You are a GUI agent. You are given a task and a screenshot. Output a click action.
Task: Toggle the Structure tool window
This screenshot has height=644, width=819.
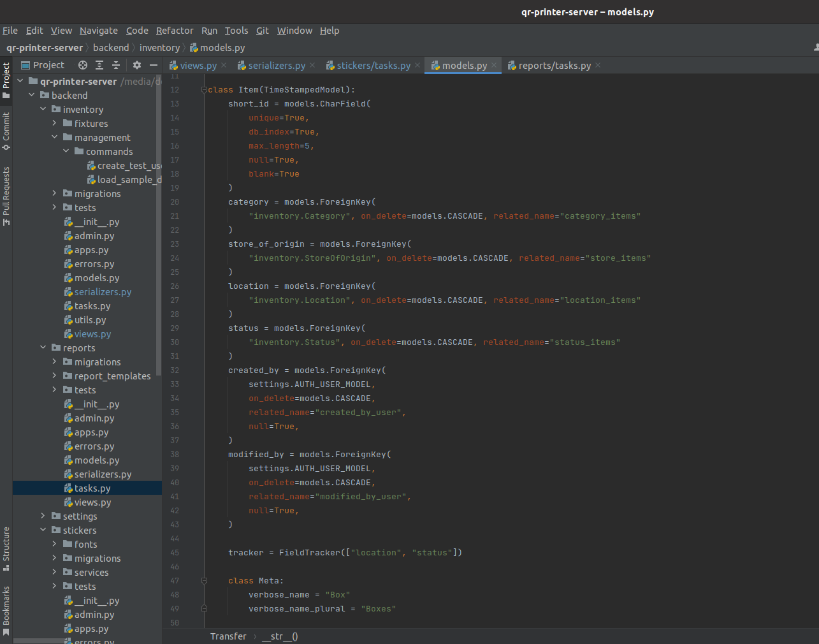[6, 548]
